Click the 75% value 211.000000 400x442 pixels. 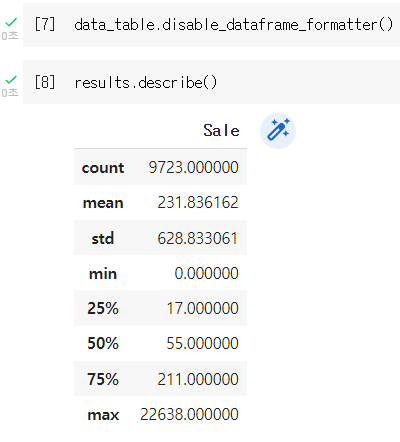coord(198,379)
